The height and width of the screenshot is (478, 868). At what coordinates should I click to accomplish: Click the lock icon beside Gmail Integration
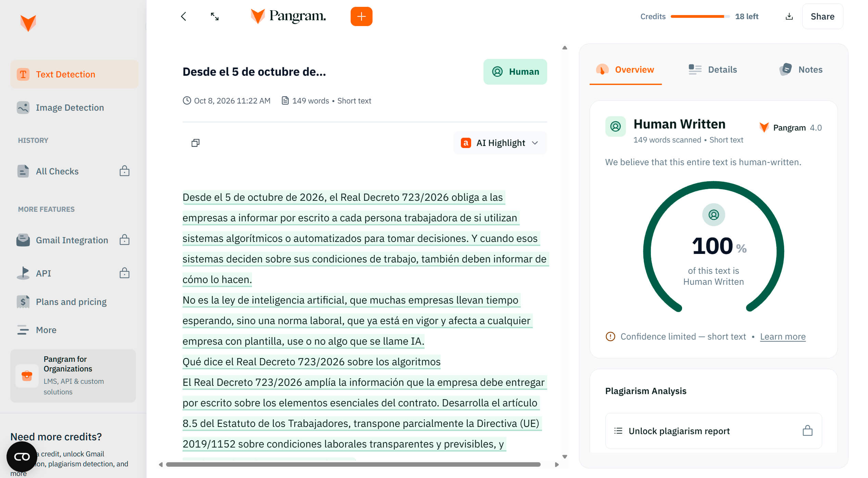point(124,240)
